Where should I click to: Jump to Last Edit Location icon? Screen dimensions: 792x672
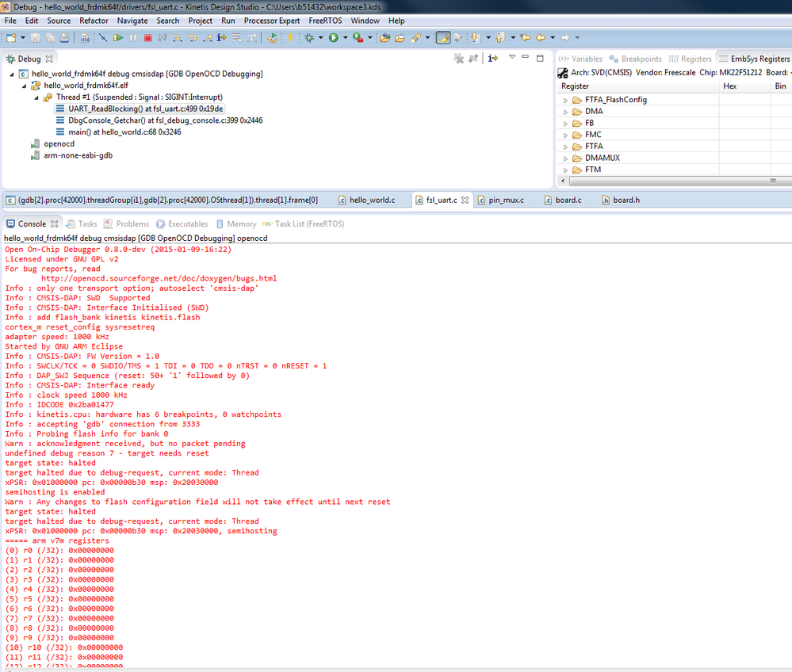coord(526,38)
